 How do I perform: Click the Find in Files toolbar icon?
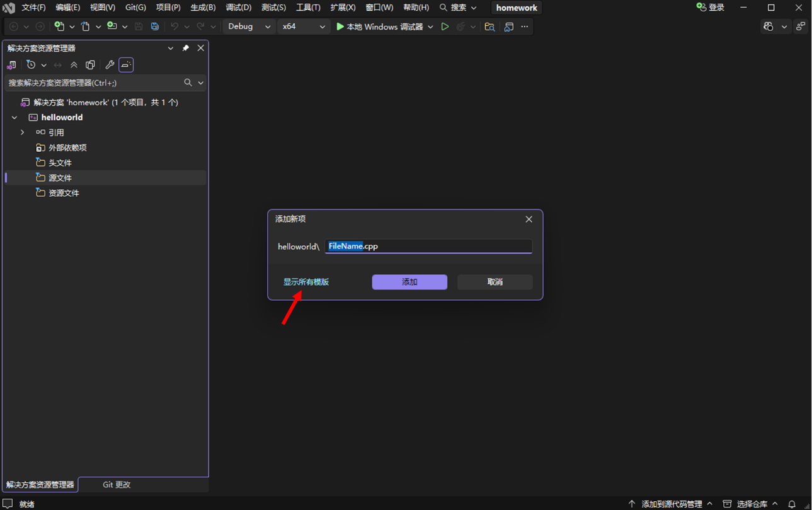489,26
